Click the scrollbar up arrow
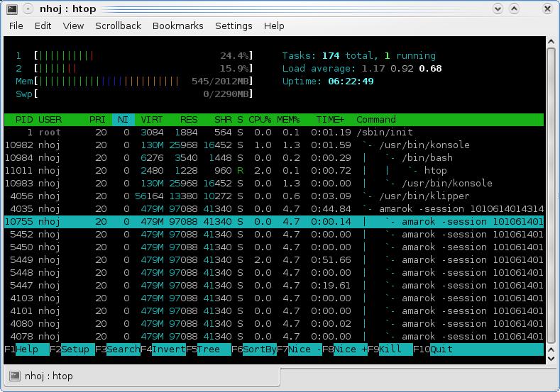 (x=551, y=41)
